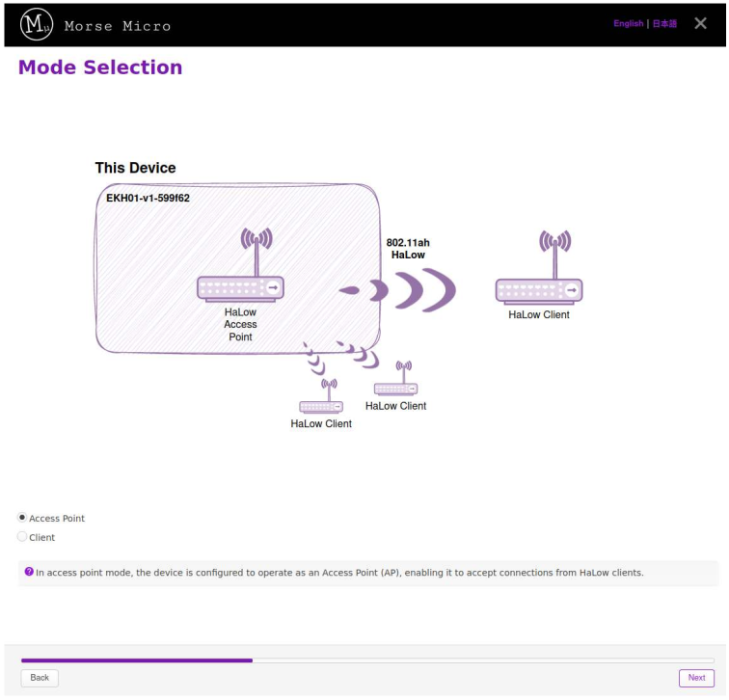Click the purple help question mark icon
Screen dimensions: 729x700
click(x=29, y=572)
